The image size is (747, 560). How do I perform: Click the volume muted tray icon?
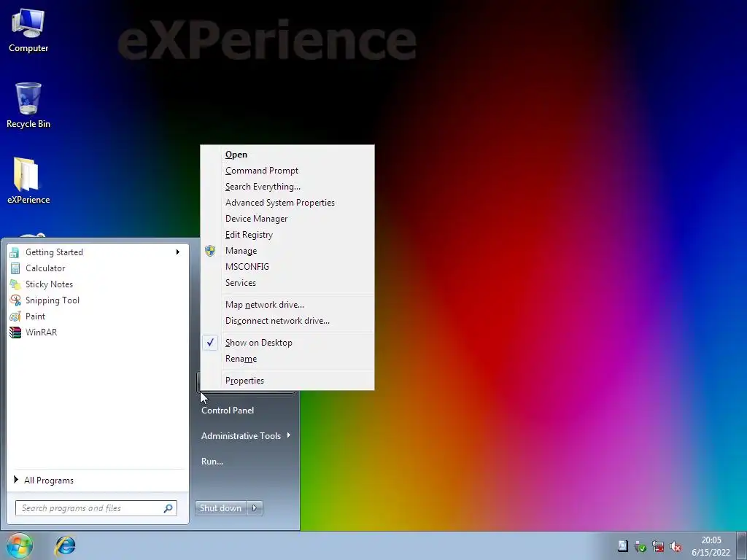675,547
